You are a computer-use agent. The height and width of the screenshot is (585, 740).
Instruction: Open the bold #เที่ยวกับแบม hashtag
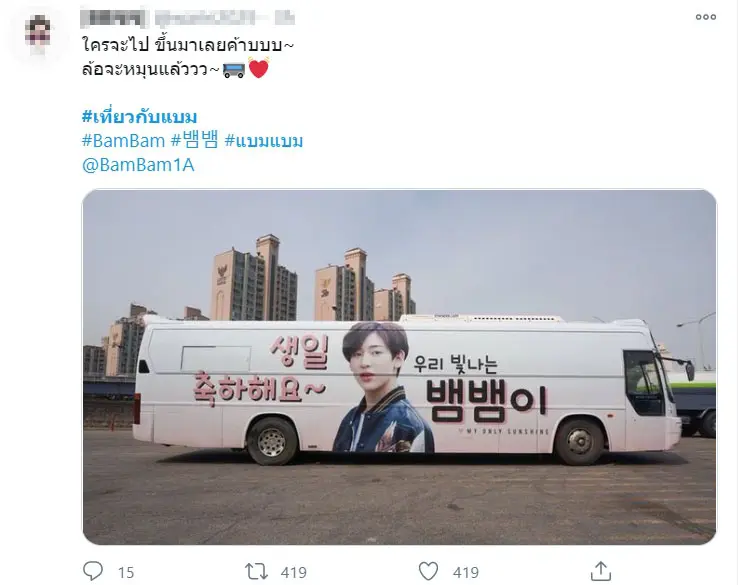pos(139,117)
